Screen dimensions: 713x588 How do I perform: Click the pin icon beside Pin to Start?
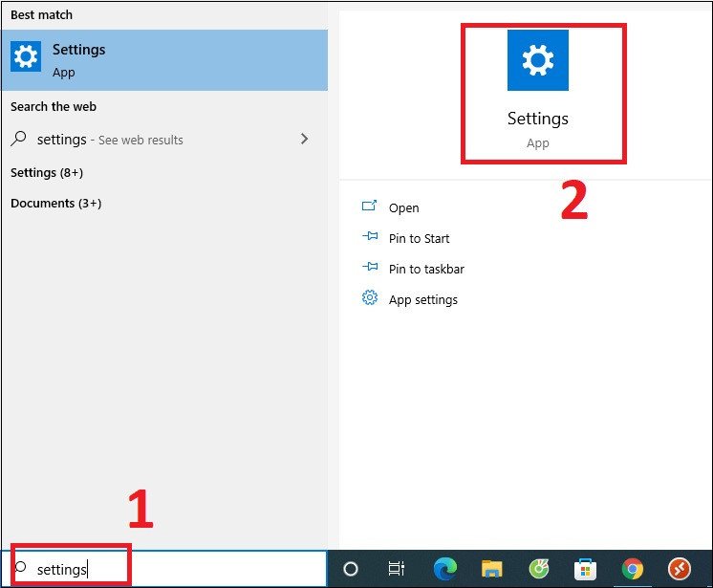coord(369,238)
